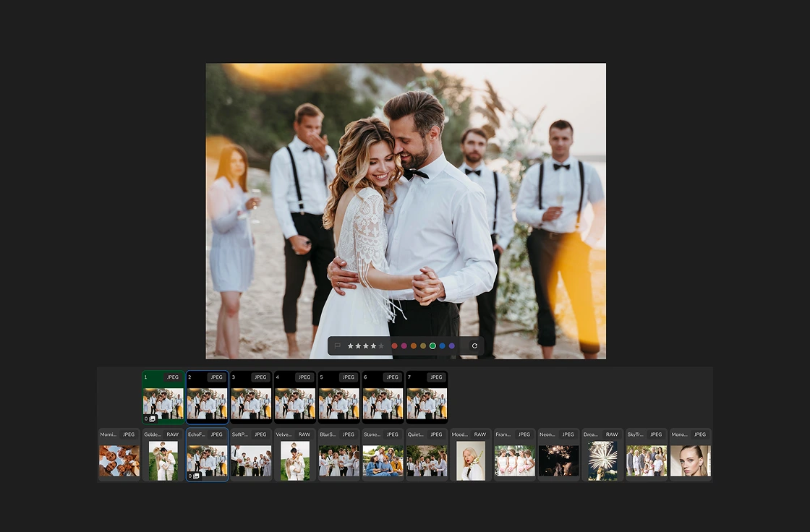The height and width of the screenshot is (532, 810).
Task: Click the main wedding couple preview image
Action: pos(406,211)
